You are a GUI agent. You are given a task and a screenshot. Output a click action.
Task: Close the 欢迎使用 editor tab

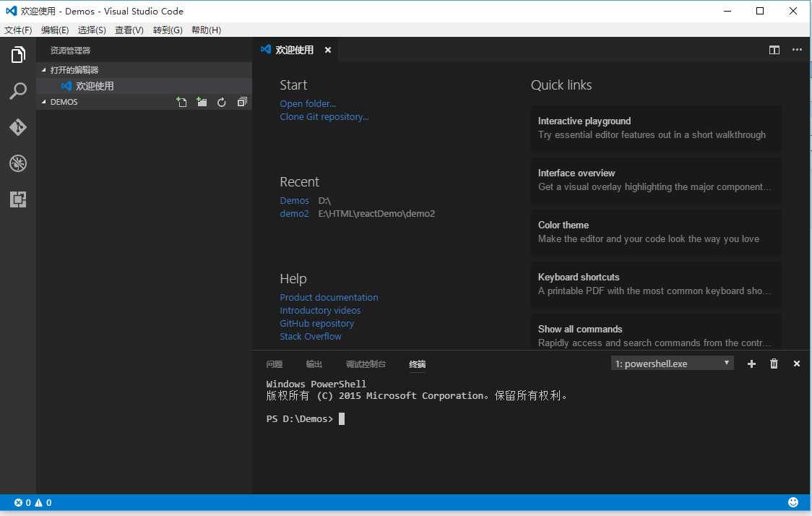click(x=328, y=50)
